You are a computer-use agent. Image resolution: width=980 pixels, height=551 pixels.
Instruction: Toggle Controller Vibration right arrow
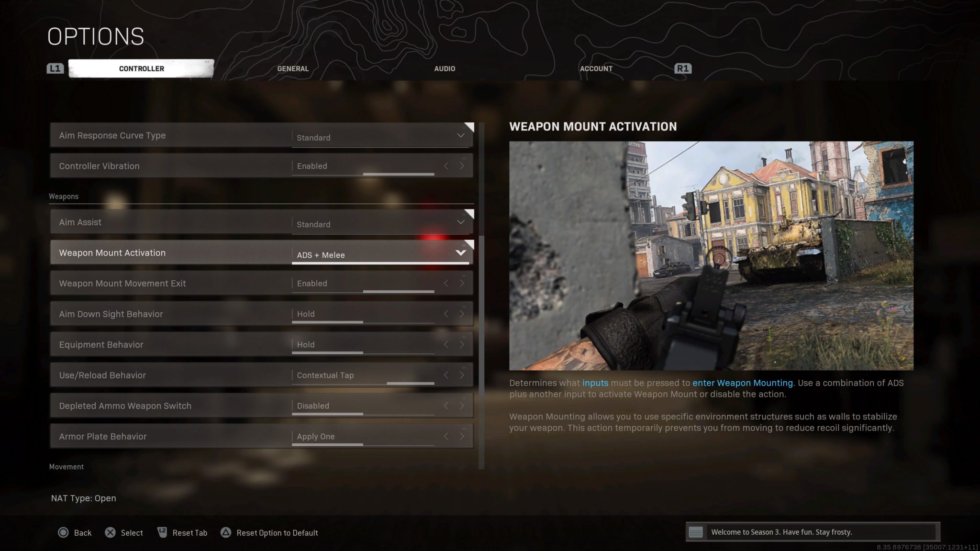462,165
